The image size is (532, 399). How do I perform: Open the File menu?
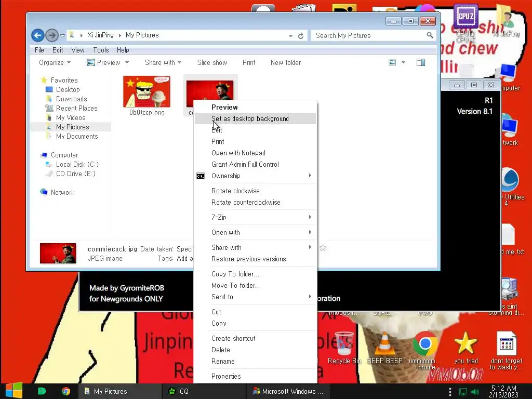pyautogui.click(x=39, y=50)
